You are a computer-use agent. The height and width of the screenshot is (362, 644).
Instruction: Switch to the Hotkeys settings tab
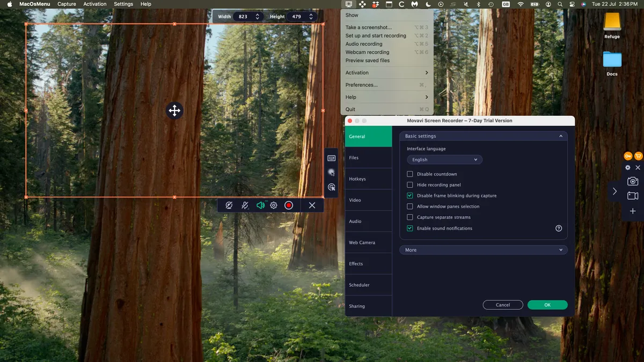[357, 179]
